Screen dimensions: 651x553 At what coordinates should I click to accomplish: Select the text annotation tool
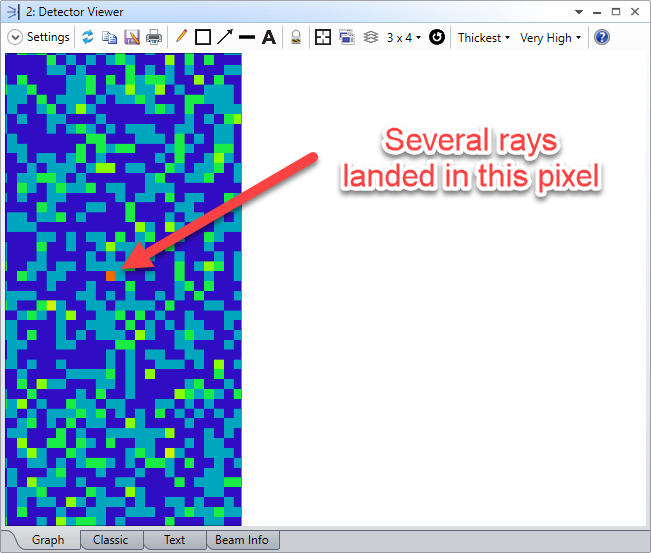click(269, 37)
